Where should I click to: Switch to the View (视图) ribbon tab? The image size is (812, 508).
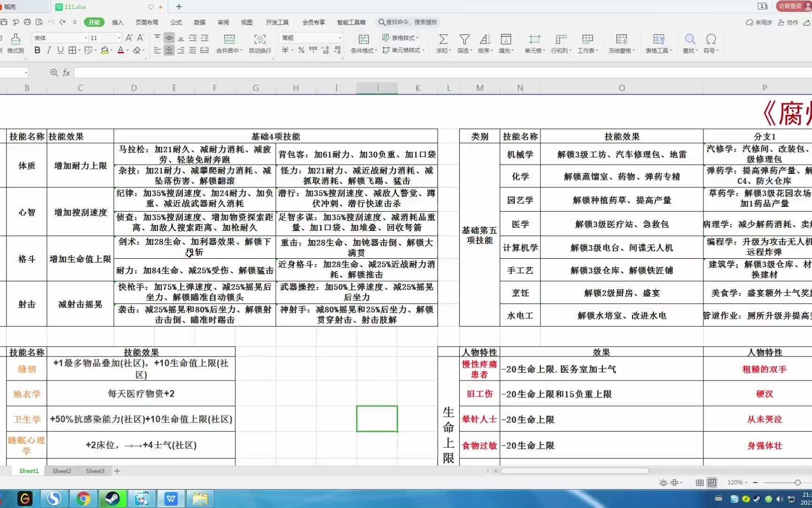(247, 22)
